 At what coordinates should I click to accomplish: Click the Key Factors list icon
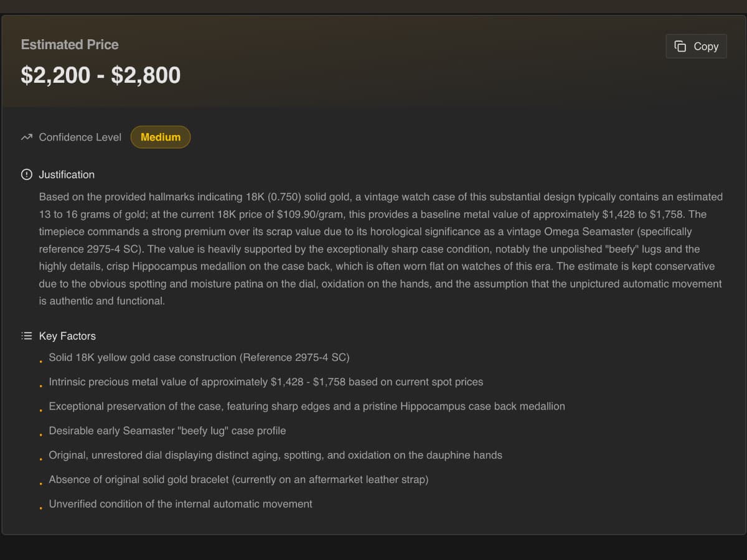26,336
